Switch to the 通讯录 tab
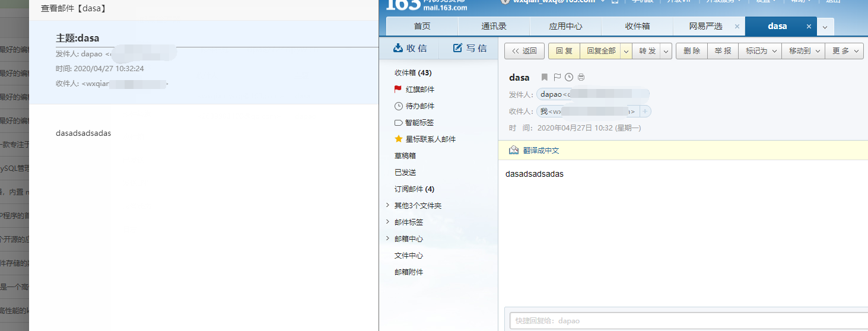 click(x=494, y=26)
